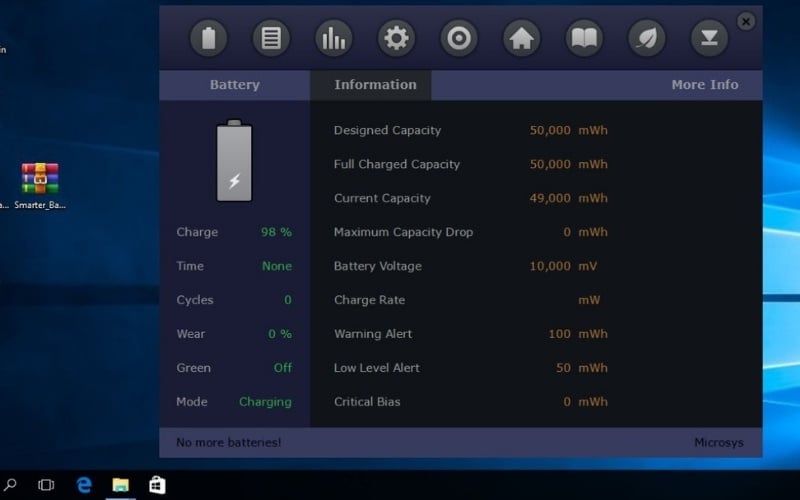Image resolution: width=800 pixels, height=500 pixels.
Task: Open the More Info link
Action: click(705, 85)
